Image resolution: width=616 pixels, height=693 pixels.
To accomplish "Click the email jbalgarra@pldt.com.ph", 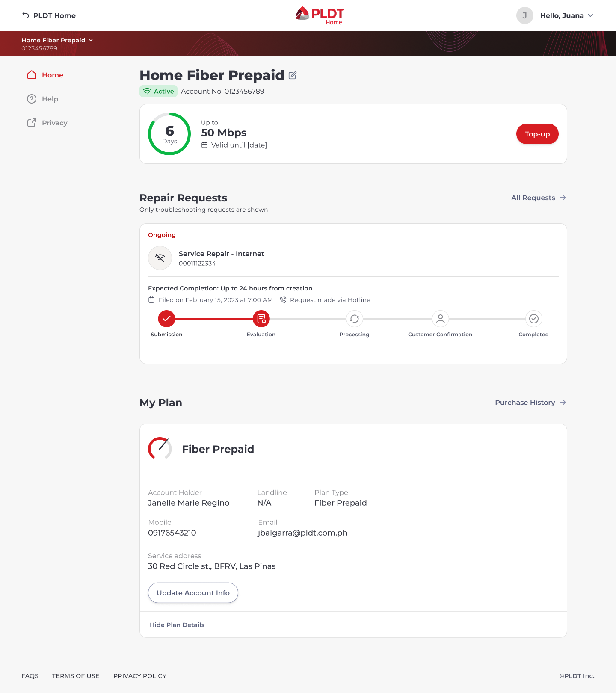I will [302, 533].
